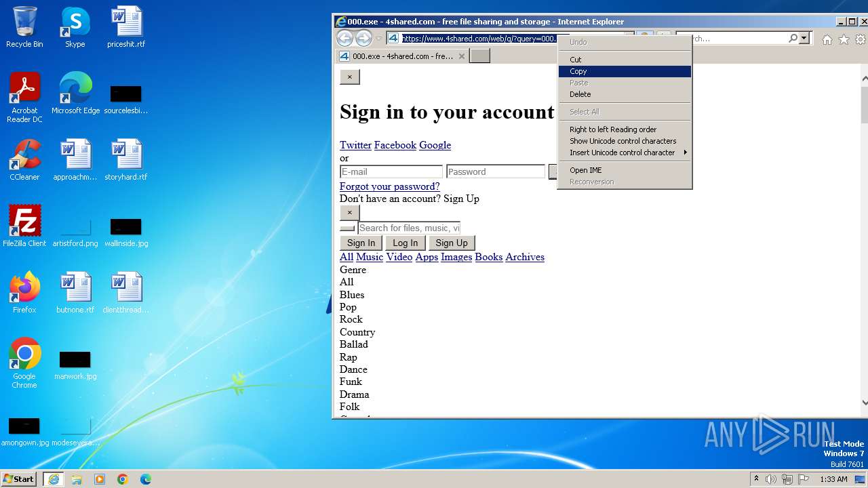Click the page vertical scrollbar thumb
The height and width of the screenshot is (488, 868).
click(865, 105)
